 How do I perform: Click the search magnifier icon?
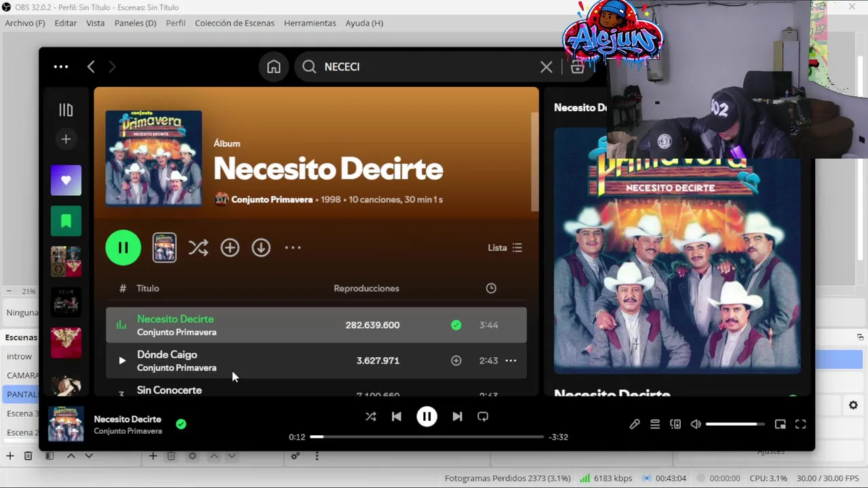coord(309,66)
